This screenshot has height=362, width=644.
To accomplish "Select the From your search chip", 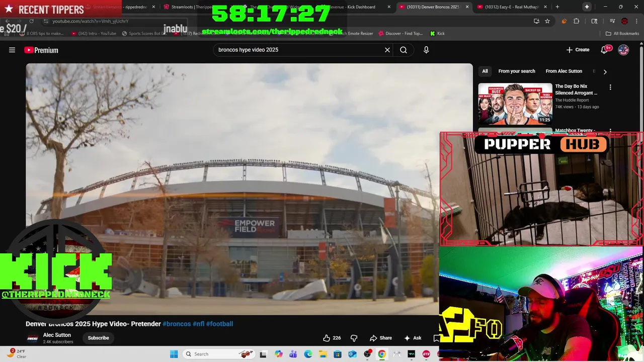I will click(517, 71).
